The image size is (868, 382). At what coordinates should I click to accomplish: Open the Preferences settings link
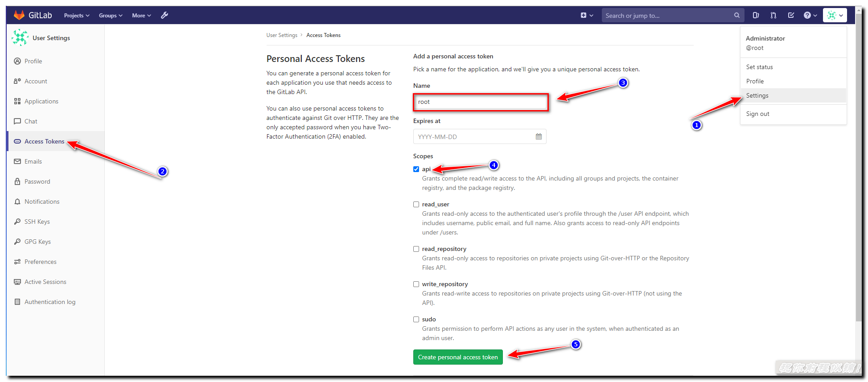click(x=40, y=262)
